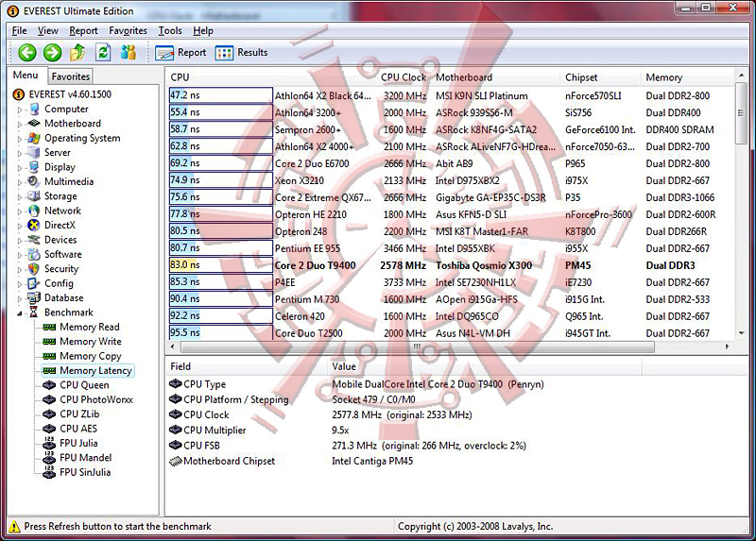Image resolution: width=756 pixels, height=541 pixels.
Task: Select the Network tree icon
Action: (x=34, y=211)
